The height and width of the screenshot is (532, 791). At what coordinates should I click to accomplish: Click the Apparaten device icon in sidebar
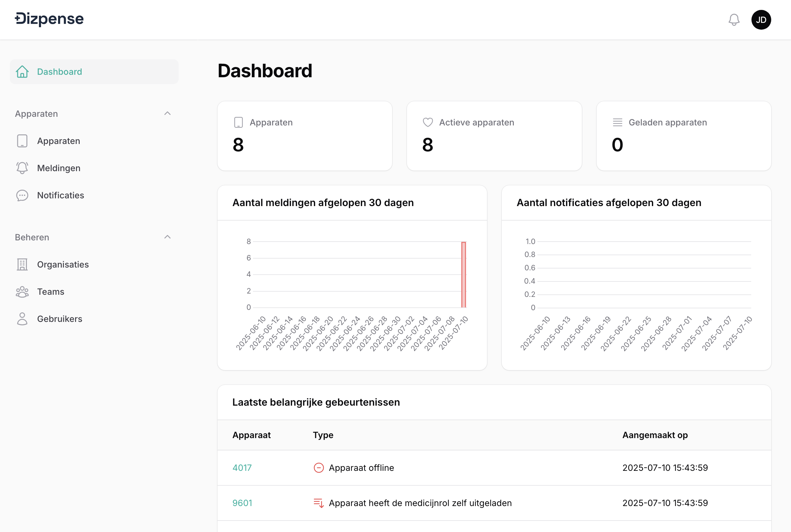click(22, 141)
